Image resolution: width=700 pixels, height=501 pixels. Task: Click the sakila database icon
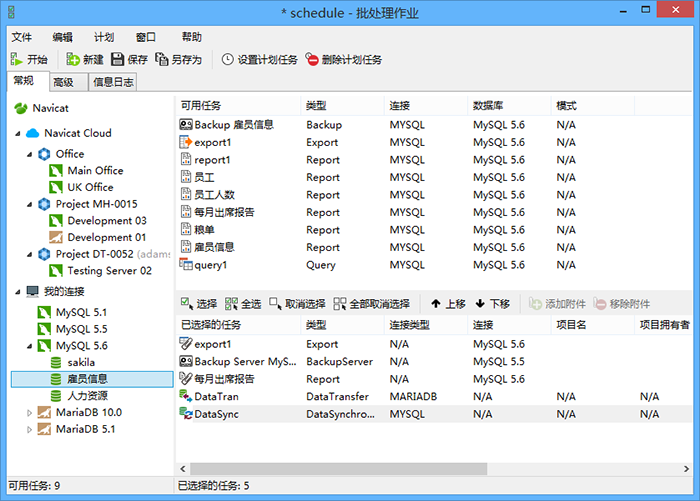point(56,362)
